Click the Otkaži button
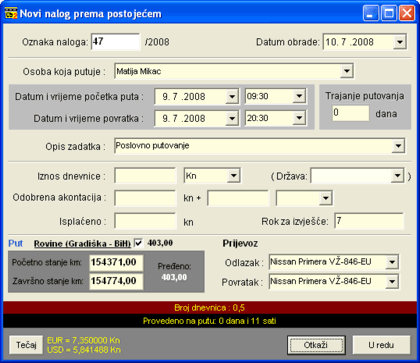This screenshot has width=420, height=363. (x=316, y=345)
